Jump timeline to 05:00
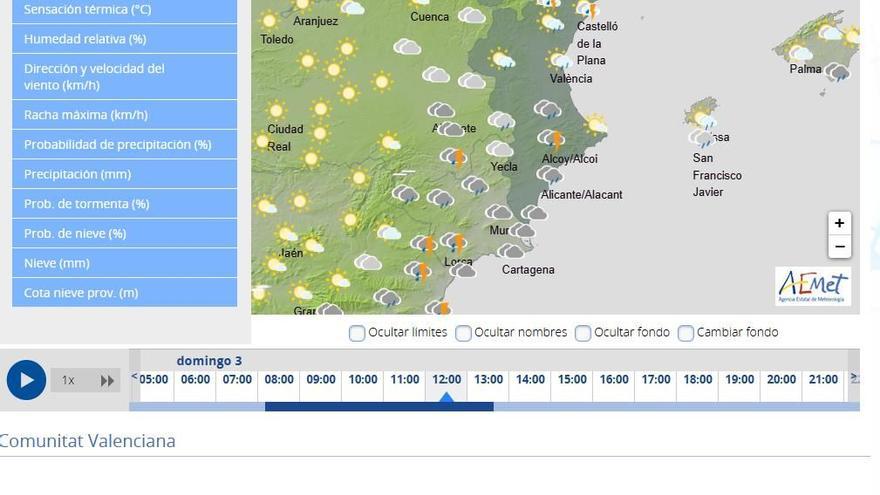Viewport: 880px width, 495px height. point(154,379)
